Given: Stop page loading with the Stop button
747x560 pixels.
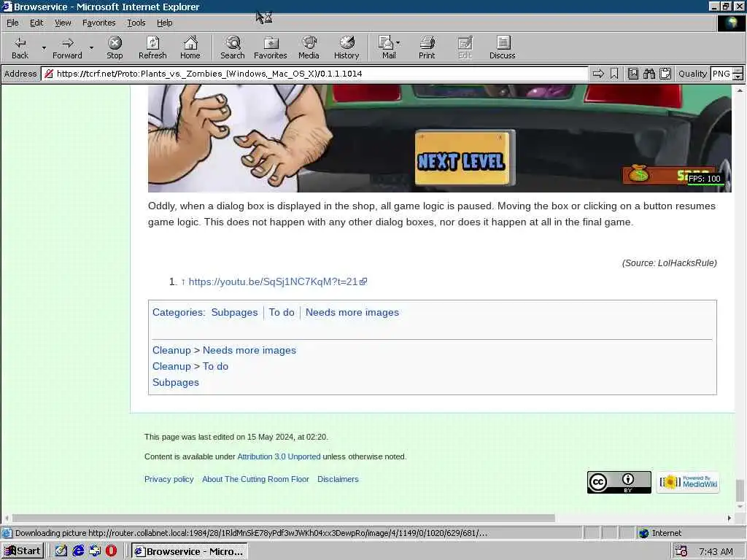Looking at the screenshot, I should 115,47.
